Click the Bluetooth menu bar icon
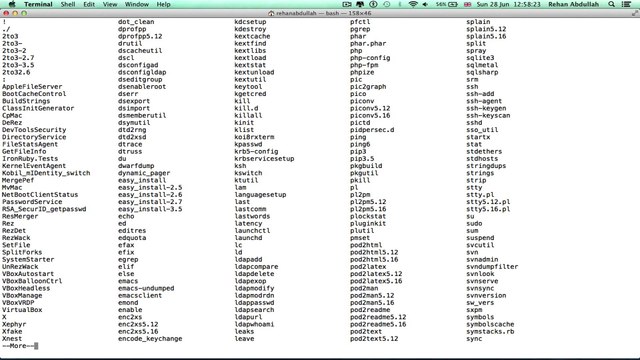 pos(400,4)
